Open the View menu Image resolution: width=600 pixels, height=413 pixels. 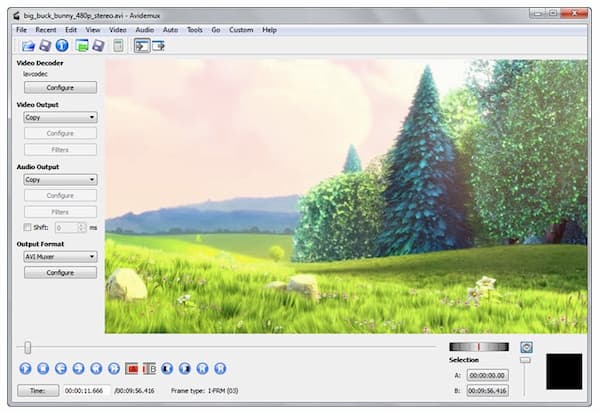(93, 30)
